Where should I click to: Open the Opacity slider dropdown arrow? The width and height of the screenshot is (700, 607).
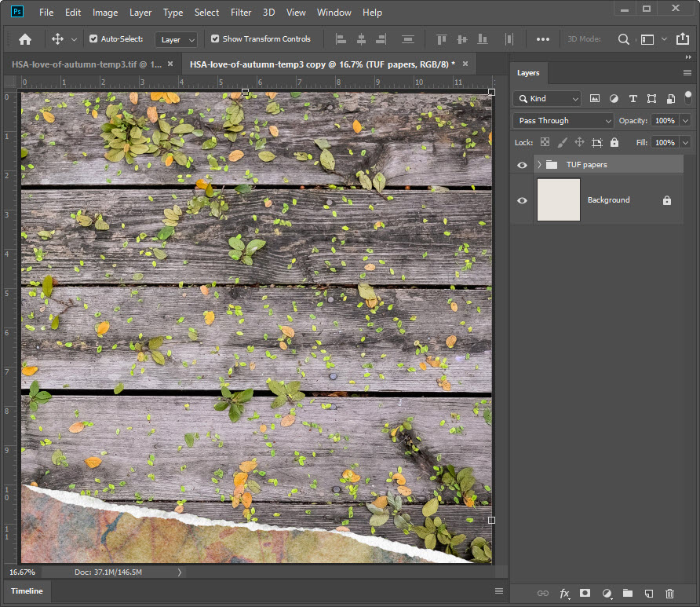coord(685,121)
